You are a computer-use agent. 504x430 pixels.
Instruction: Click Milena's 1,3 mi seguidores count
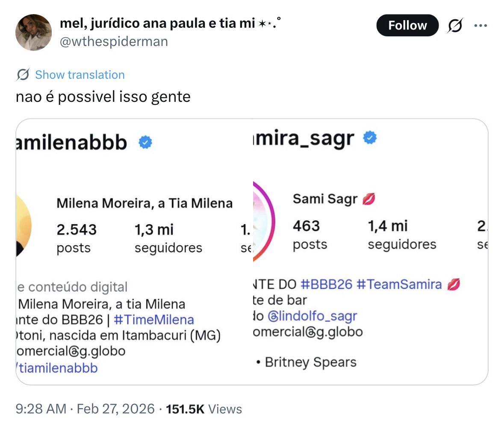tap(168, 238)
